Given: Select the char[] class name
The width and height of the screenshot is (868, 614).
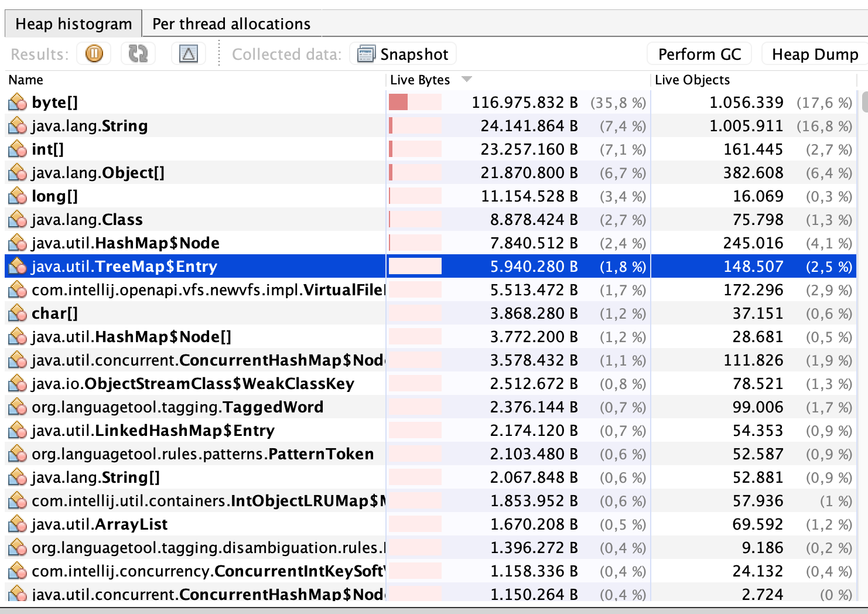Looking at the screenshot, I should (x=54, y=313).
